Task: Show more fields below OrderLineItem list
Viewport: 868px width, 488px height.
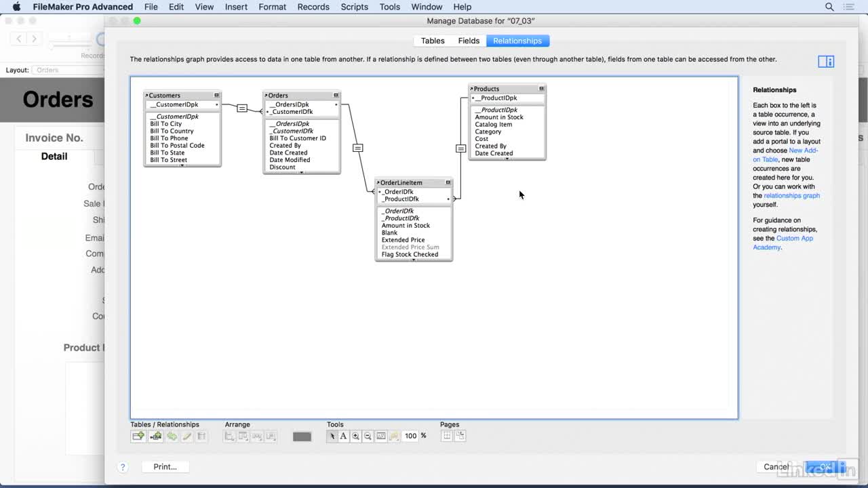Action: (x=414, y=260)
